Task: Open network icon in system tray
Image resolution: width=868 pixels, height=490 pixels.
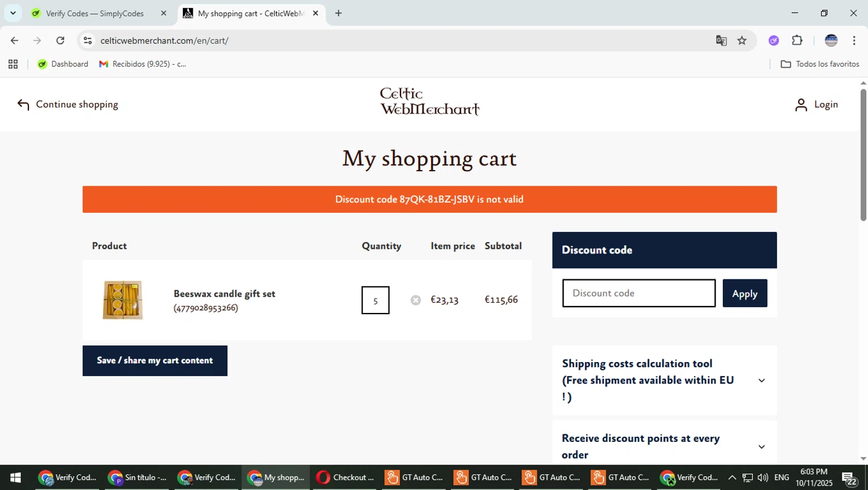Action: tap(748, 477)
